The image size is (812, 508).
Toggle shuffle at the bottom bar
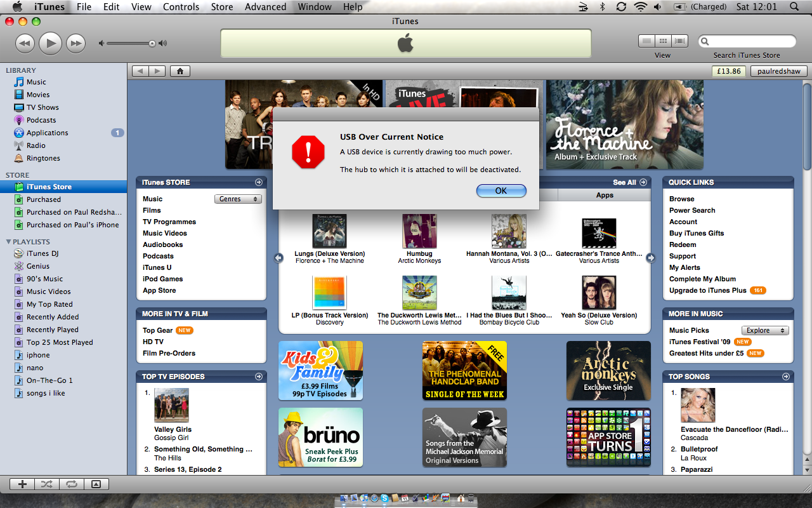point(46,484)
